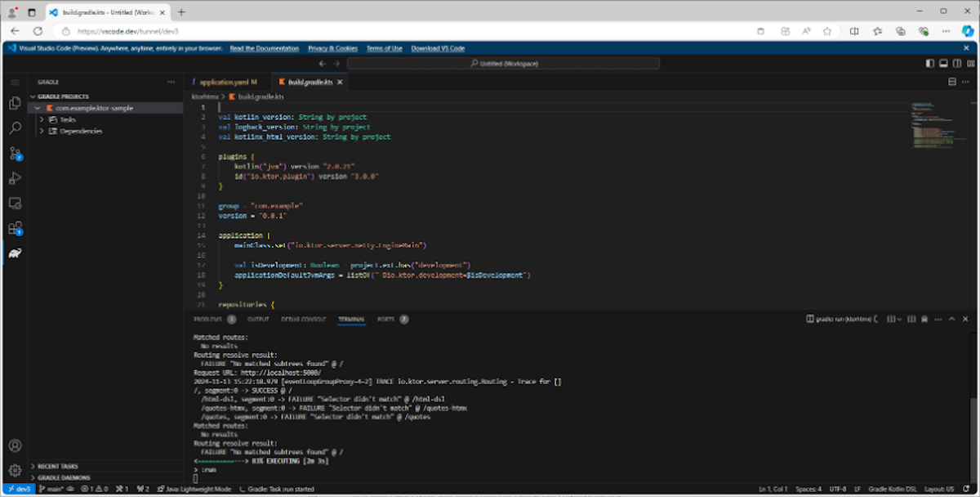Open the Remote Explorer view
The image size is (980, 497).
15,204
